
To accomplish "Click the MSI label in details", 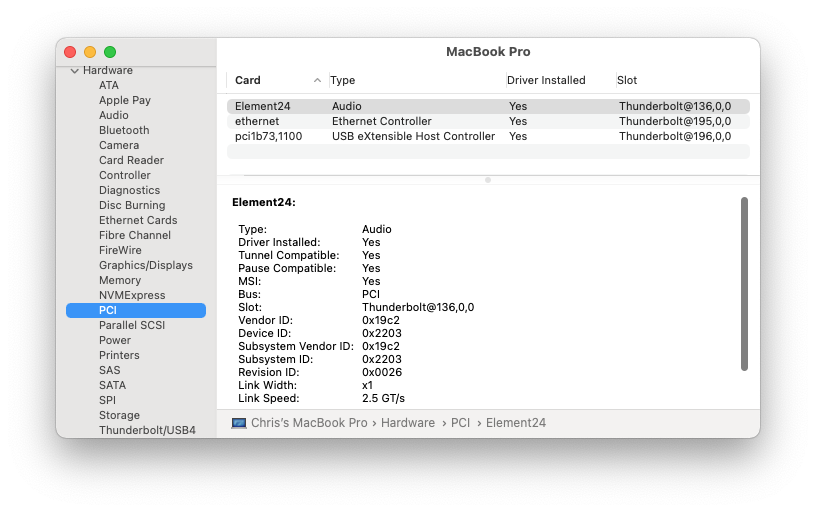I will coord(250,281).
